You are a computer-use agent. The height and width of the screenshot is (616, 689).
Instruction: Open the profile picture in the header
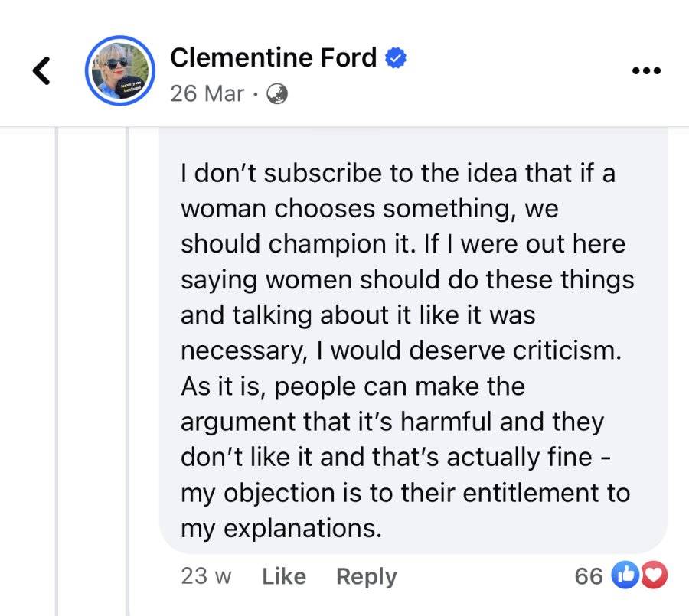click(x=120, y=70)
